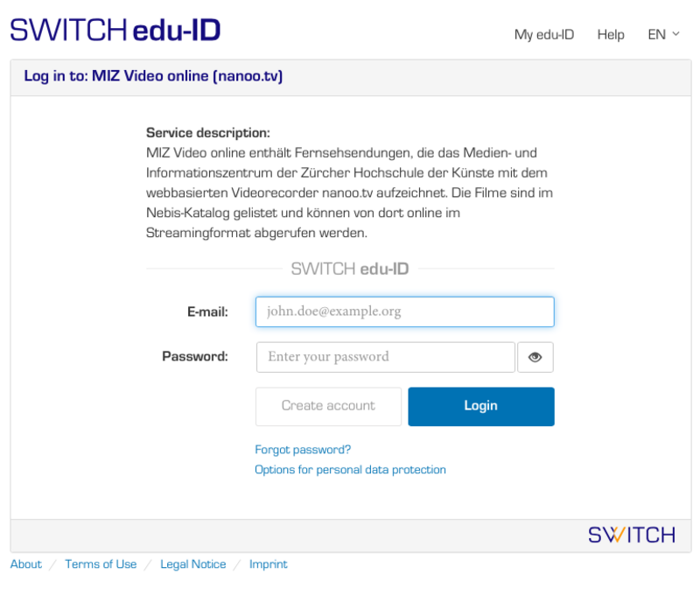Open Options for personal data protection link
700x609 pixels.
(351, 470)
